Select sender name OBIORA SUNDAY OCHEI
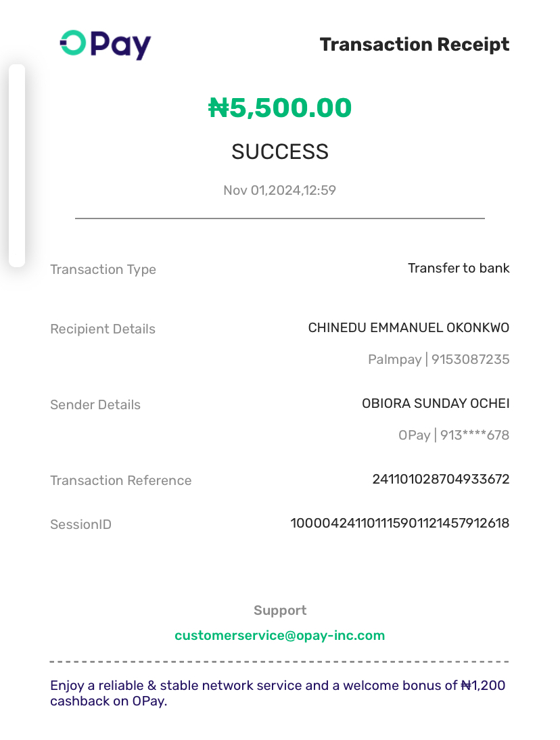Image resolution: width=560 pixels, height=740 pixels. pos(436,403)
